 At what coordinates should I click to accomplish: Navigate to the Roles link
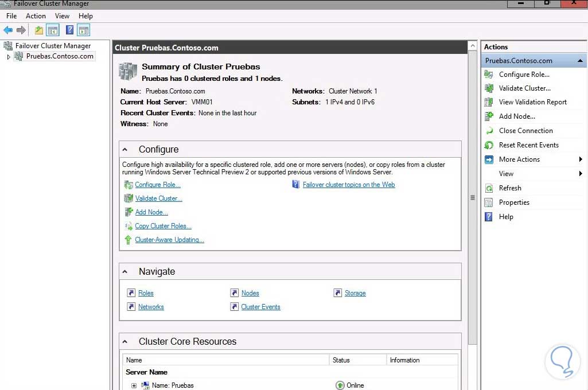tap(146, 293)
